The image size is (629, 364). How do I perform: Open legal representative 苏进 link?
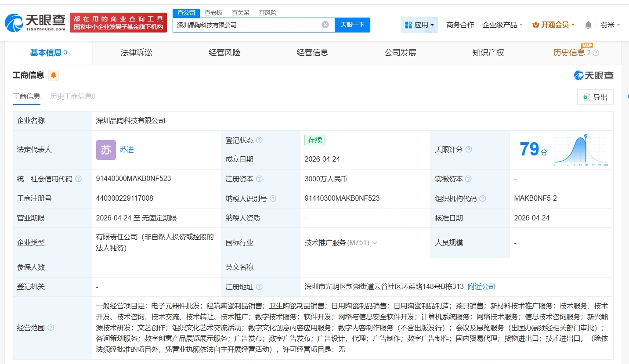[x=127, y=150]
